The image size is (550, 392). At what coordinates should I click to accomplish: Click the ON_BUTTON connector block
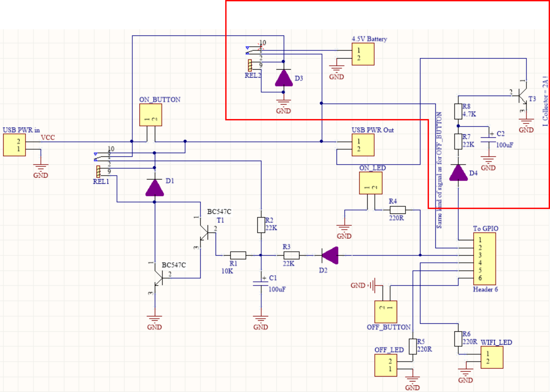tap(150, 115)
